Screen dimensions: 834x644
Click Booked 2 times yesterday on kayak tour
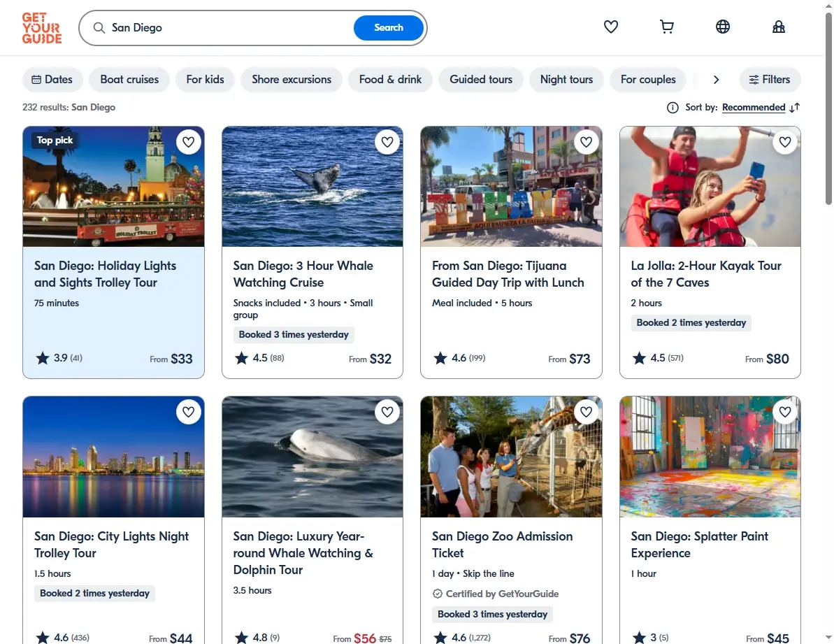click(691, 323)
